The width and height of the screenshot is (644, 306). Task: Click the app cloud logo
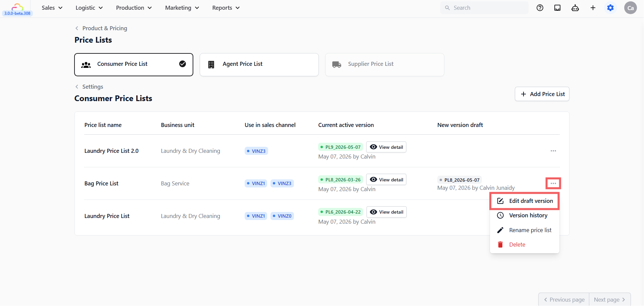(17, 7)
